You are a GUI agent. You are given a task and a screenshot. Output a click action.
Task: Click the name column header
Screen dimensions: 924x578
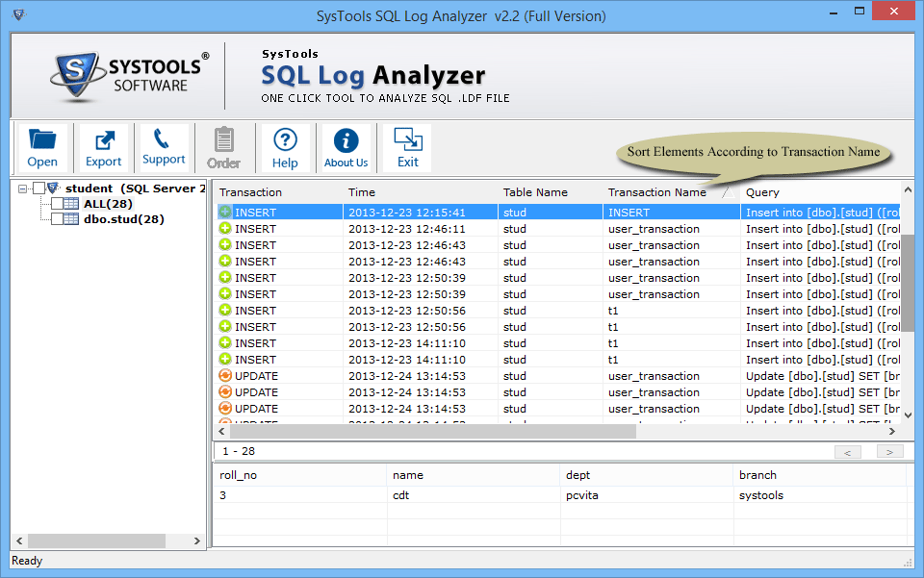(x=474, y=475)
